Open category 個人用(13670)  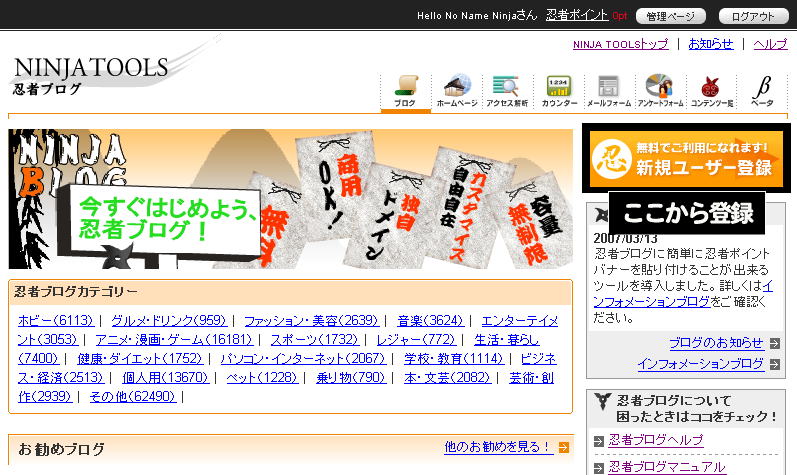(x=166, y=377)
